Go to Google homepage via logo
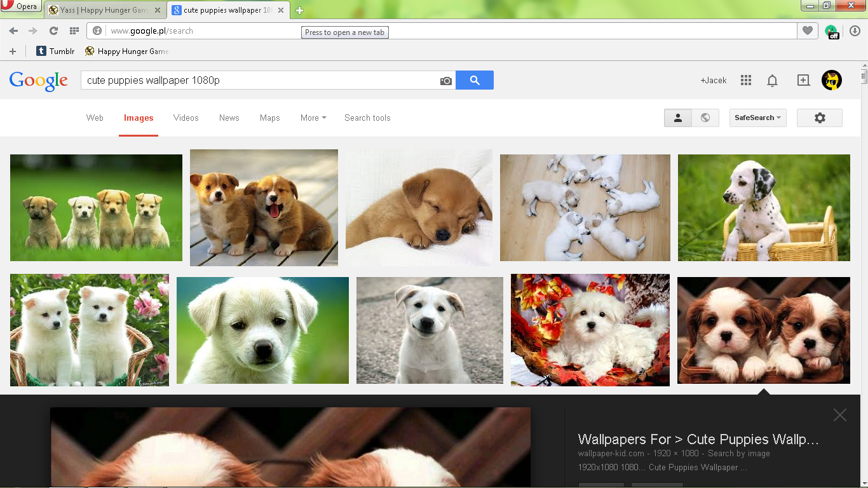This screenshot has width=868, height=488. tap(38, 81)
